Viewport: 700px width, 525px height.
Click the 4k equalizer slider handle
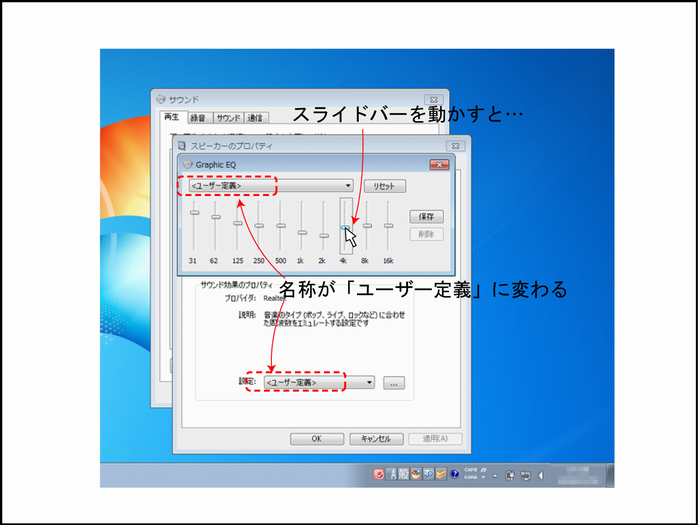[345, 227]
